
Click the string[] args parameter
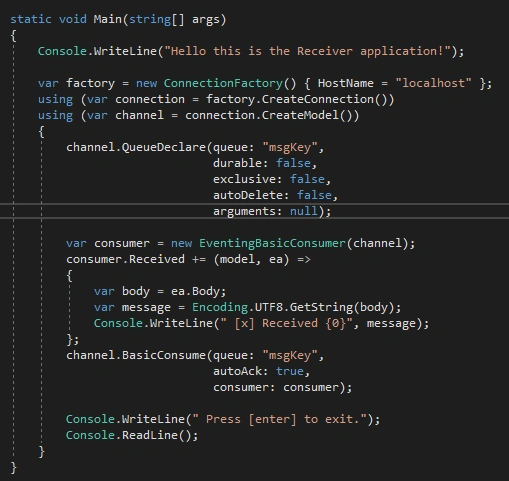tap(174, 19)
